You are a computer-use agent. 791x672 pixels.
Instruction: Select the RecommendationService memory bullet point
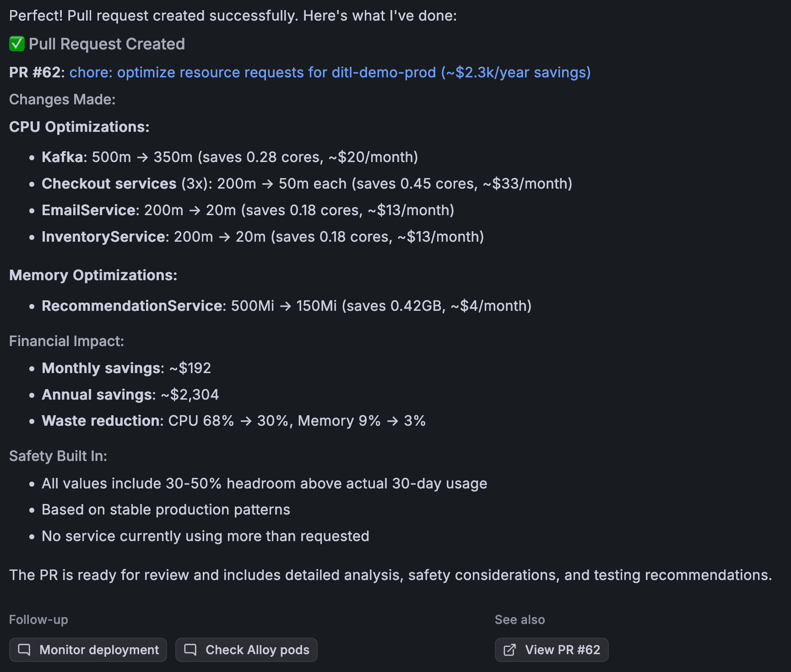[x=286, y=305]
